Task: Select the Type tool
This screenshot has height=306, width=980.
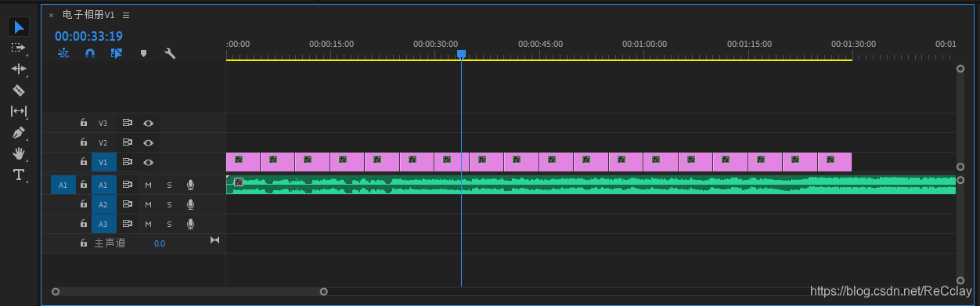Action: (x=19, y=175)
